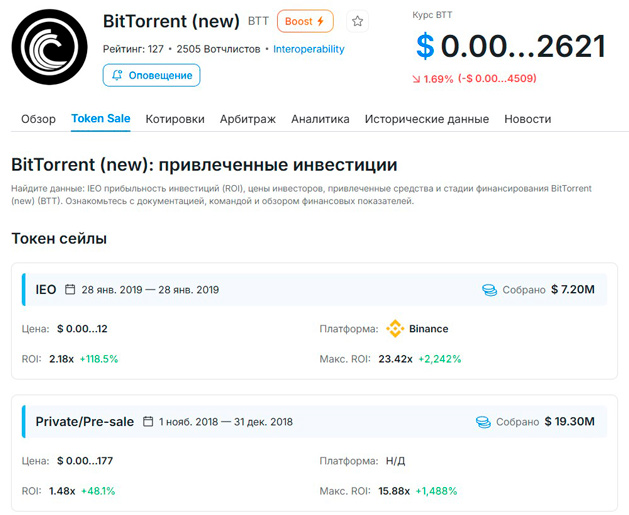Viewport: 629px width, 515px height.
Task: Click the price $ 0.00...2621
Action: click(x=511, y=47)
